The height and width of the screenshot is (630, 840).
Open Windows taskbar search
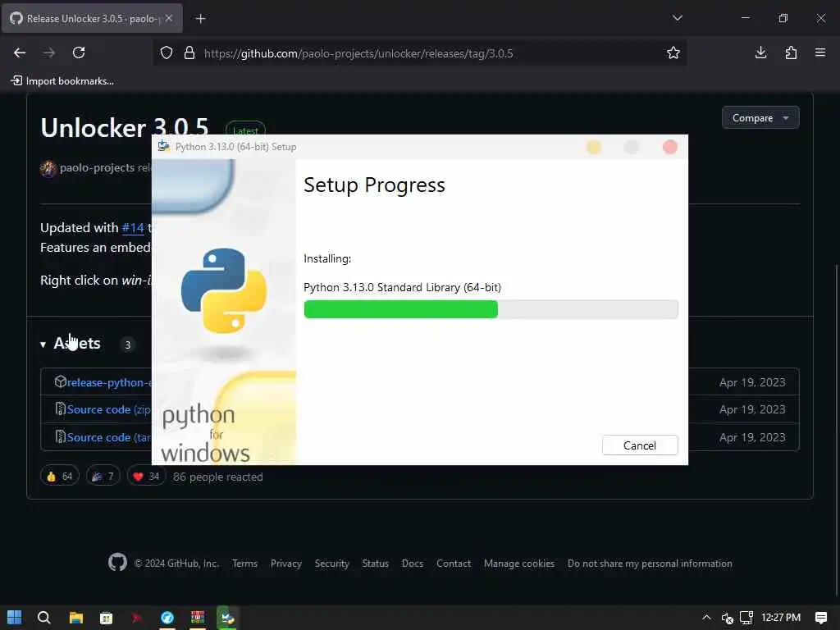[44, 618]
